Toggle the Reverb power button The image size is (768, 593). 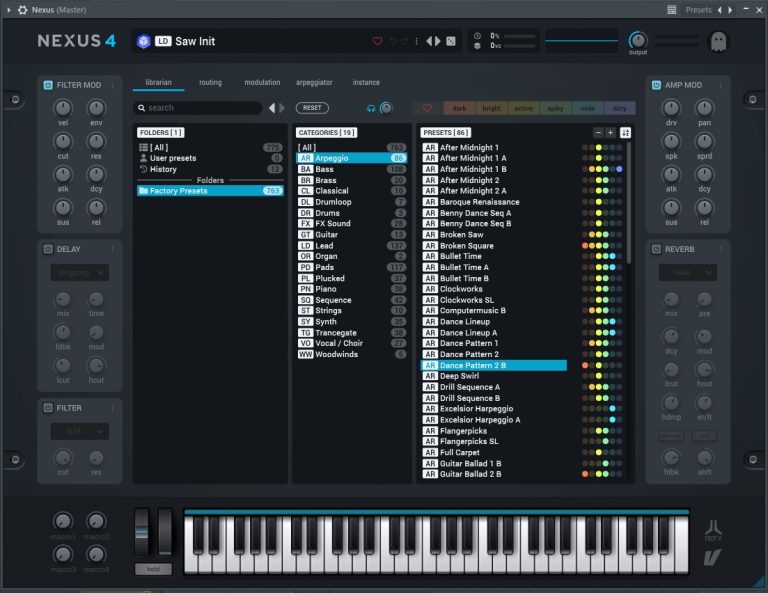657,249
